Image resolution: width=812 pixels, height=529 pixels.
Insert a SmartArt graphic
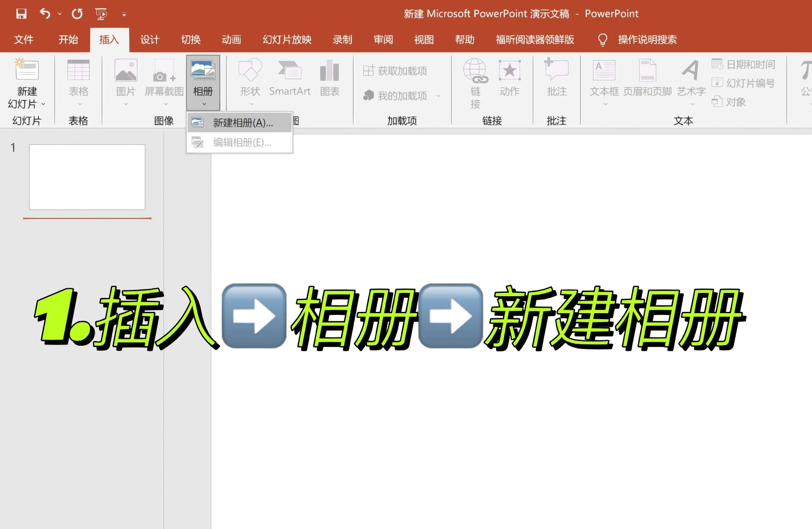[290, 78]
